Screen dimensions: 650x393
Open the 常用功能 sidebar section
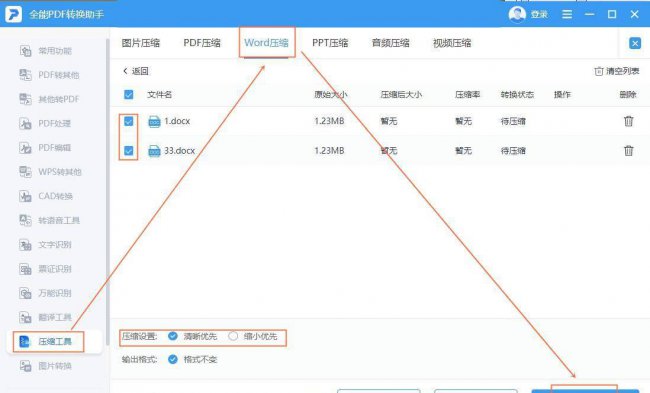pyautogui.click(x=46, y=51)
